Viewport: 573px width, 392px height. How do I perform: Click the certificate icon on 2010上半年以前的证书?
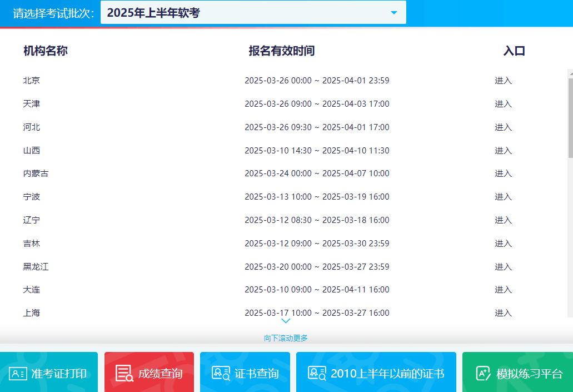tap(317, 373)
